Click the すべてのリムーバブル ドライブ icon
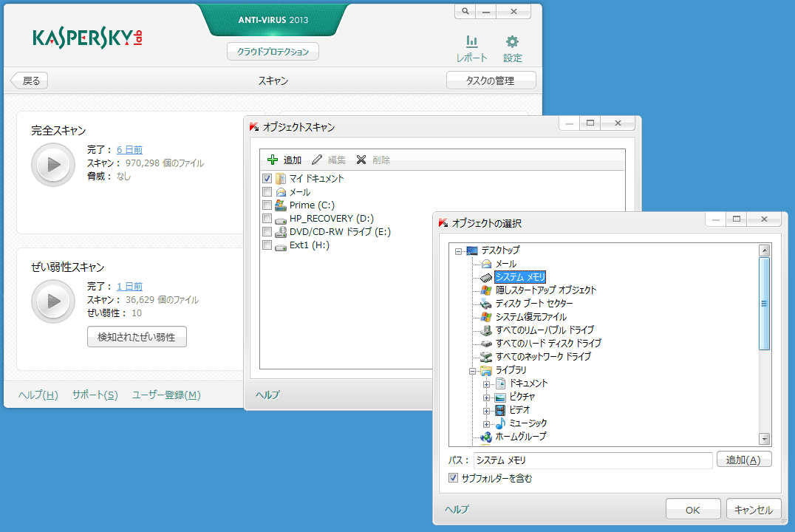Image resolution: width=795 pixels, height=532 pixels. pyautogui.click(x=485, y=330)
